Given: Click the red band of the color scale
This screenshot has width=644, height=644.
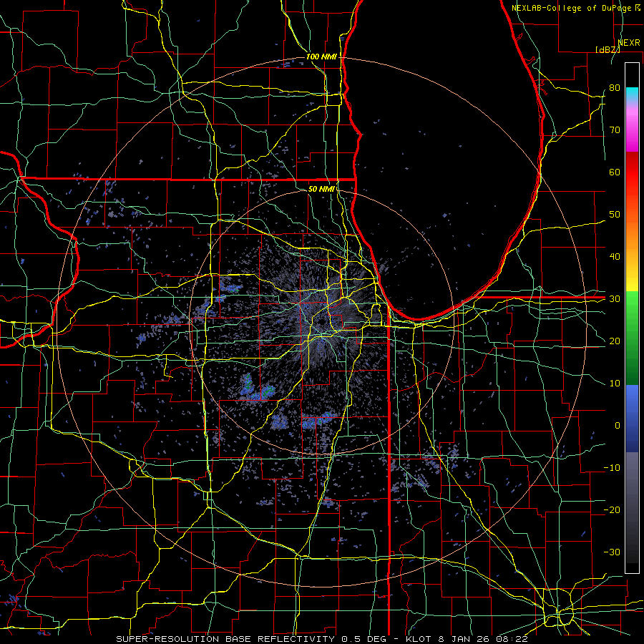Looking at the screenshot, I should pos(632,172).
